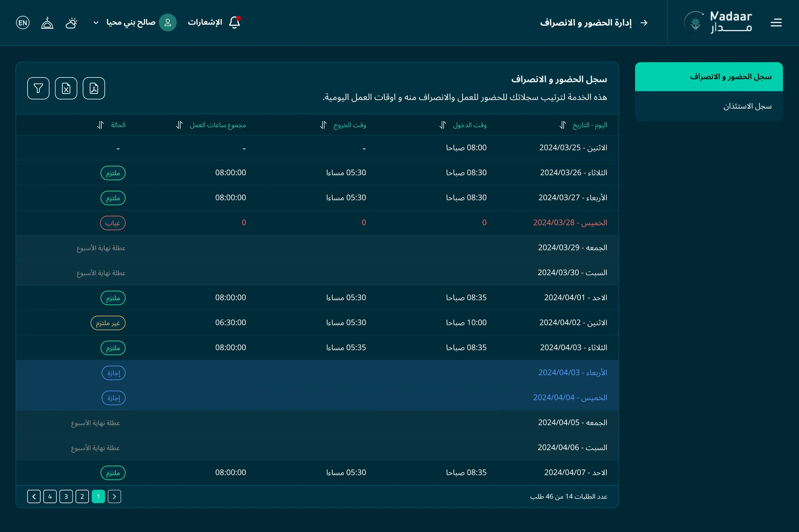Click the Madaar logo
799x532 pixels.
point(718,22)
